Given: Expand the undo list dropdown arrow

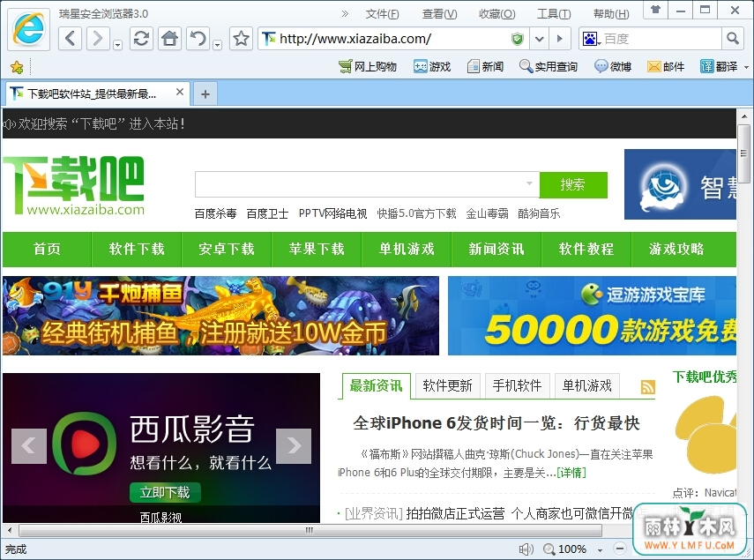Looking at the screenshot, I should click(217, 45).
